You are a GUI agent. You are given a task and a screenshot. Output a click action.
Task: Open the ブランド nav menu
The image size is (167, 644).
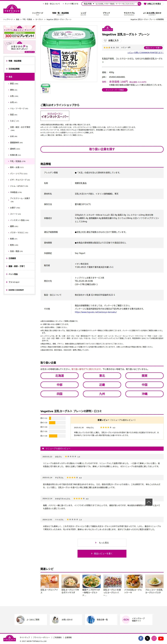[x=106, y=14]
